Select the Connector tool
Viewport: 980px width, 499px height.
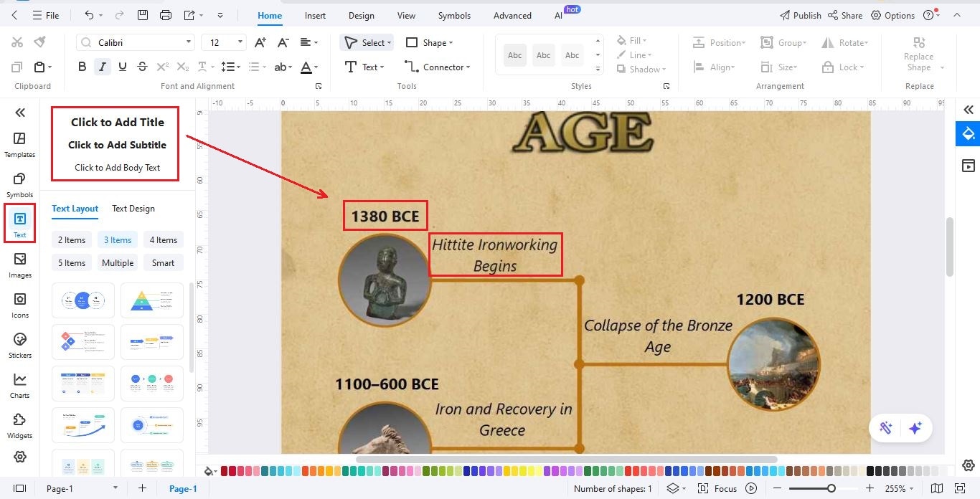point(438,67)
